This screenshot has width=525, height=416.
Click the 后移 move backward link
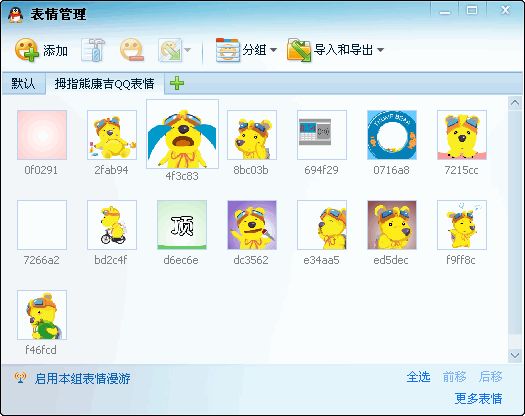(491, 377)
